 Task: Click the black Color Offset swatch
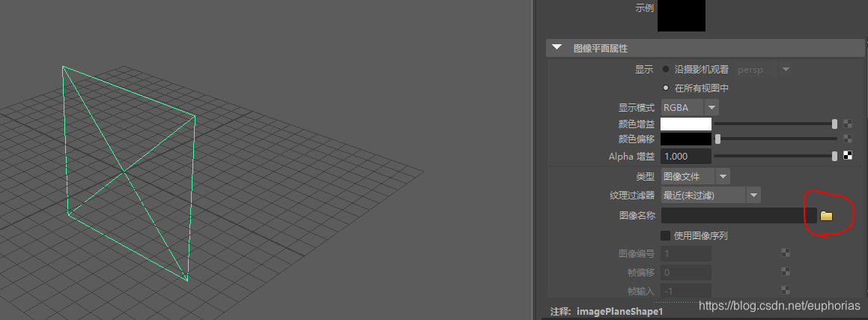pos(686,139)
